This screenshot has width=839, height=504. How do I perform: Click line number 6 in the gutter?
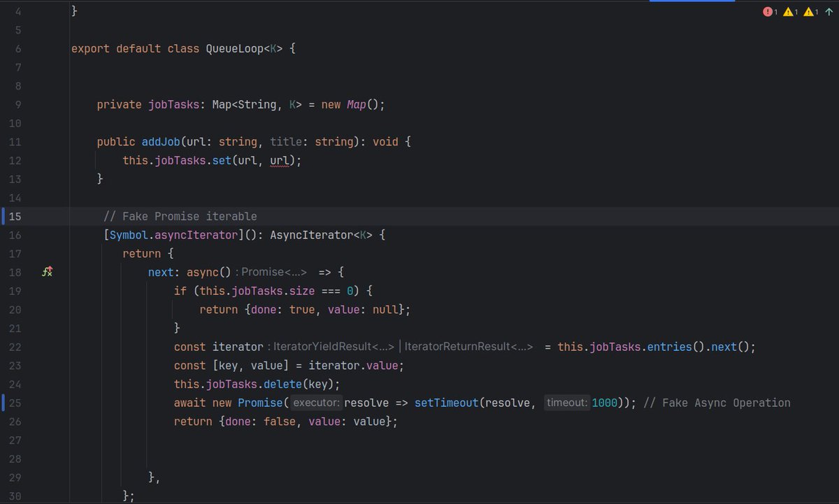coord(18,49)
